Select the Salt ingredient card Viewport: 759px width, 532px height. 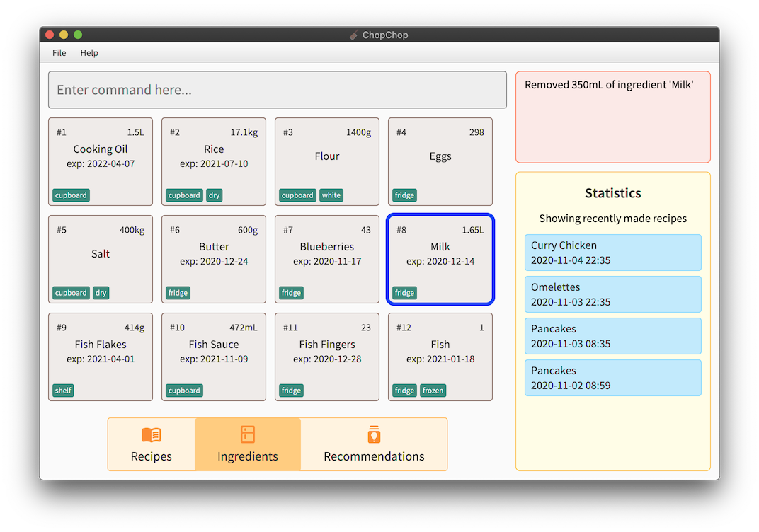(x=101, y=259)
